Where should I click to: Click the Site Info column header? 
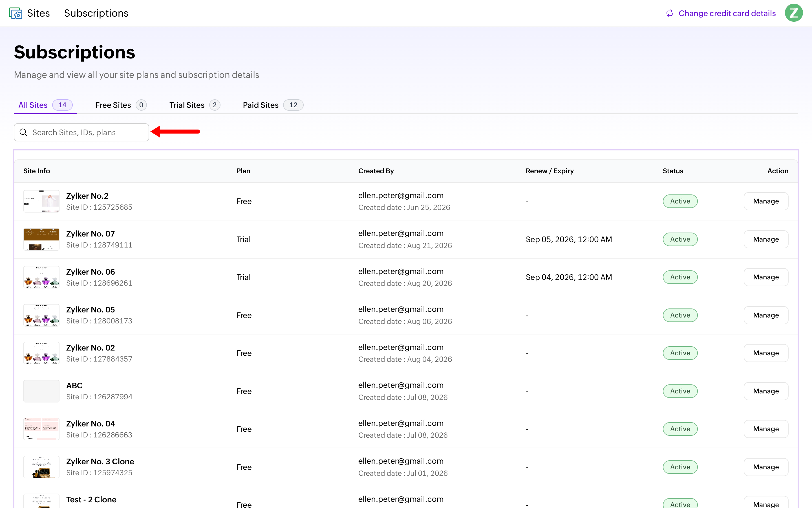pos(37,171)
